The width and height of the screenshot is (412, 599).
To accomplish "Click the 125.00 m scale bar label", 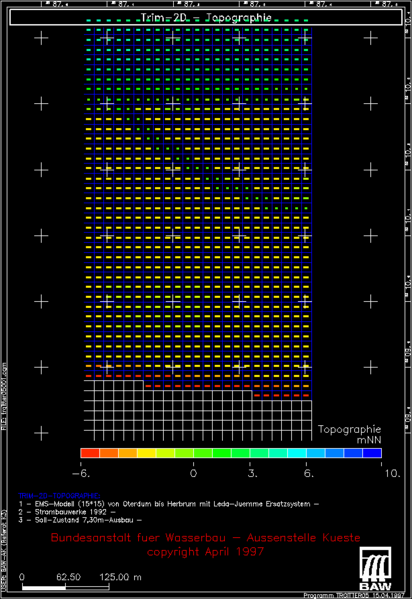I will 120,577.
